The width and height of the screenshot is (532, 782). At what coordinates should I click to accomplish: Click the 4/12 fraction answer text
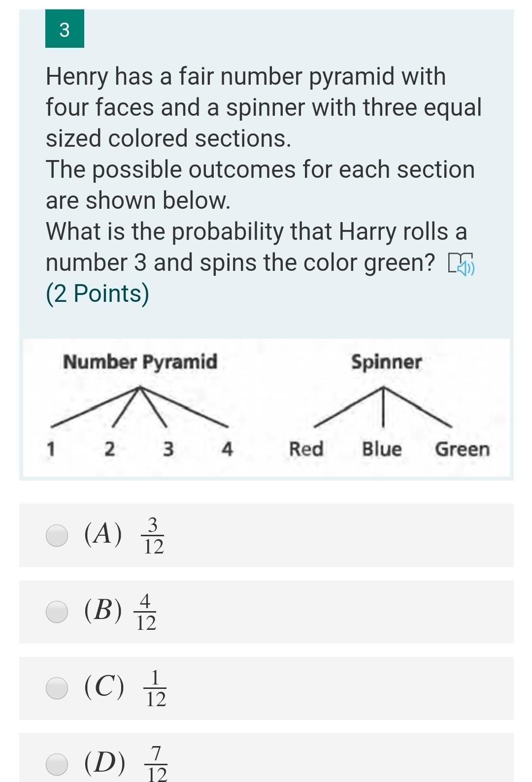tap(146, 612)
